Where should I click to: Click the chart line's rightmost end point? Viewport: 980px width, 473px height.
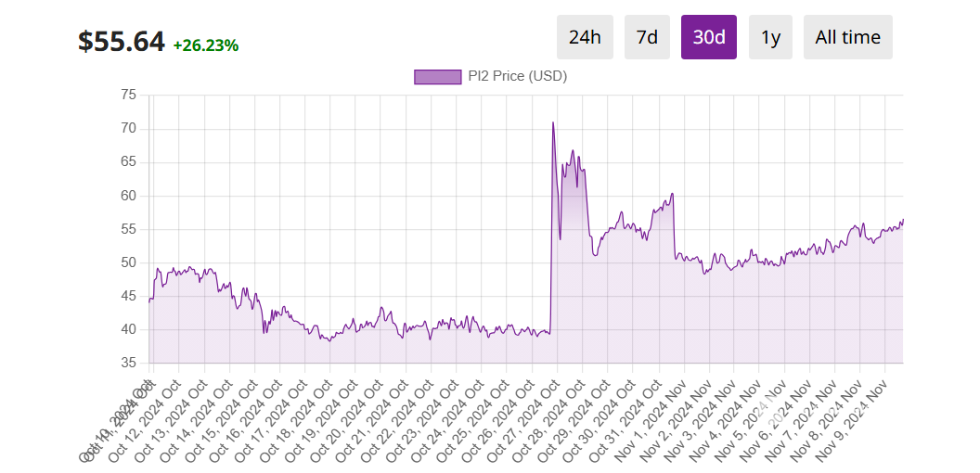(x=903, y=219)
